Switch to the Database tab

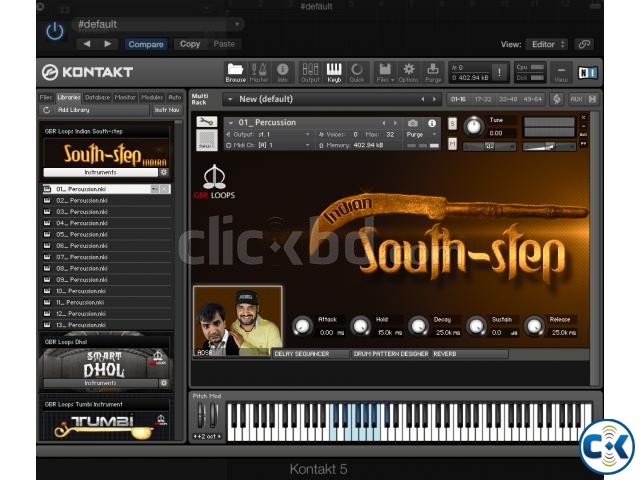coord(97,97)
